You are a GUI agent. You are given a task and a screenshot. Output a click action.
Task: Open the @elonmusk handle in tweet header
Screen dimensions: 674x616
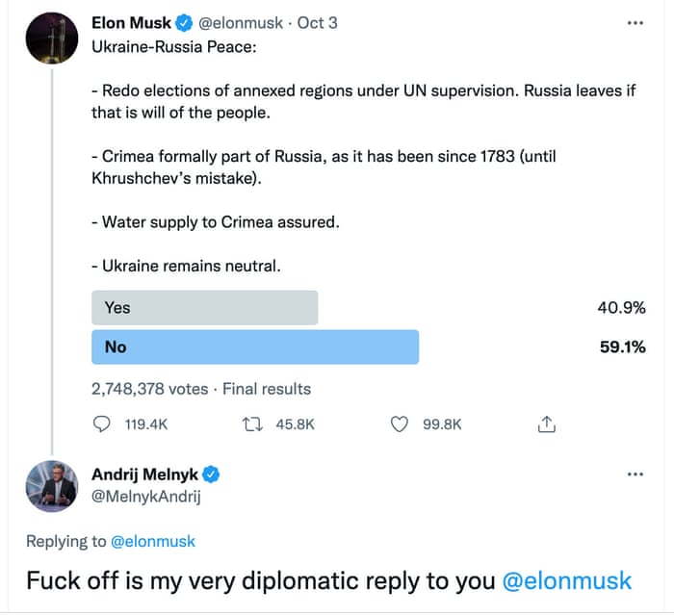[x=241, y=22]
